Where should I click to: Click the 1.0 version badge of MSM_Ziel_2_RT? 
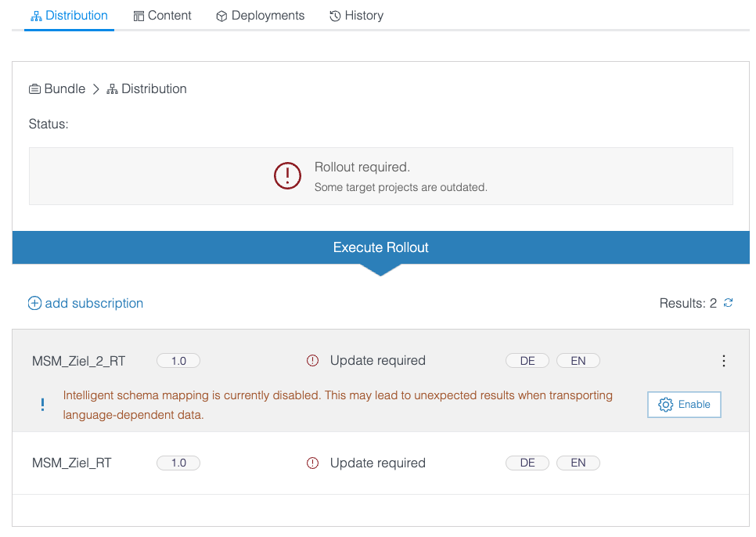point(178,361)
